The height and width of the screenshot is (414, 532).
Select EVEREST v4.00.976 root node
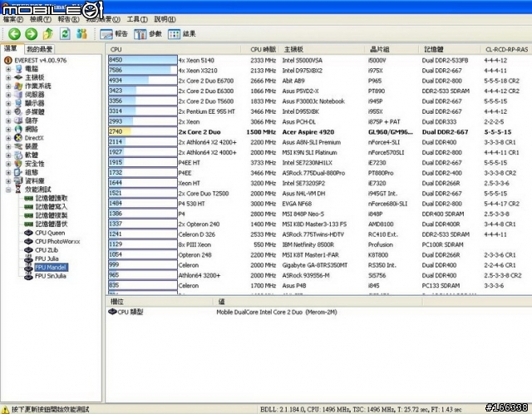point(41,61)
